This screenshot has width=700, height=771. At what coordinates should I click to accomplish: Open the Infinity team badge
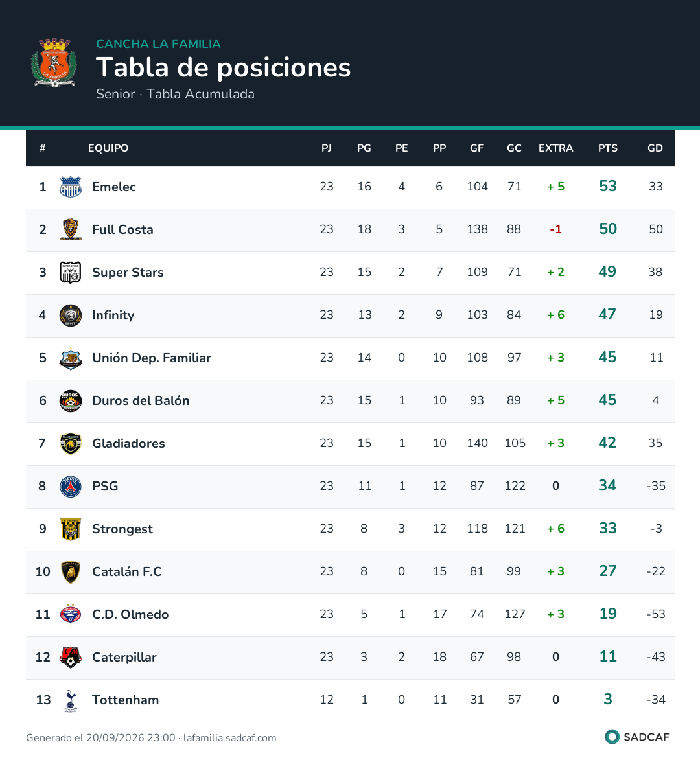coord(71,315)
